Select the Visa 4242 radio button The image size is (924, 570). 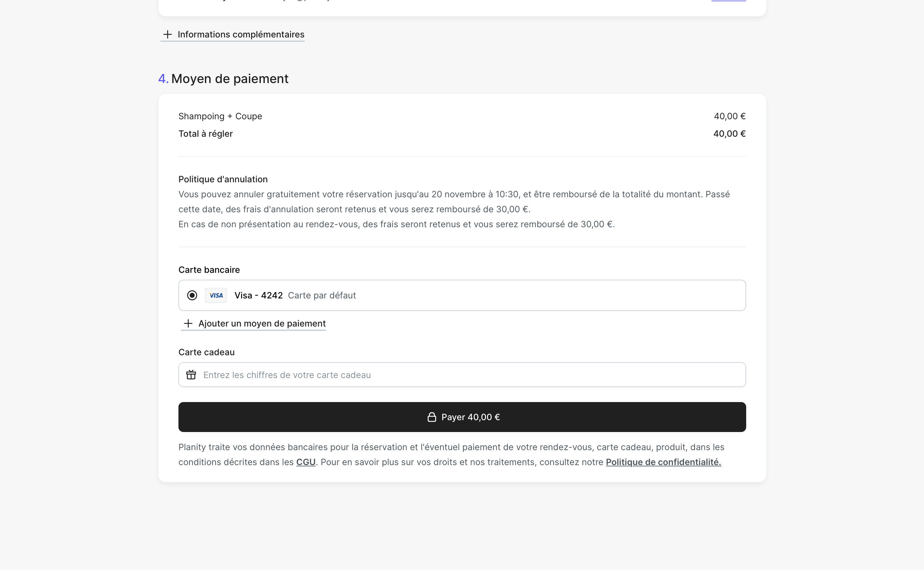tap(192, 295)
